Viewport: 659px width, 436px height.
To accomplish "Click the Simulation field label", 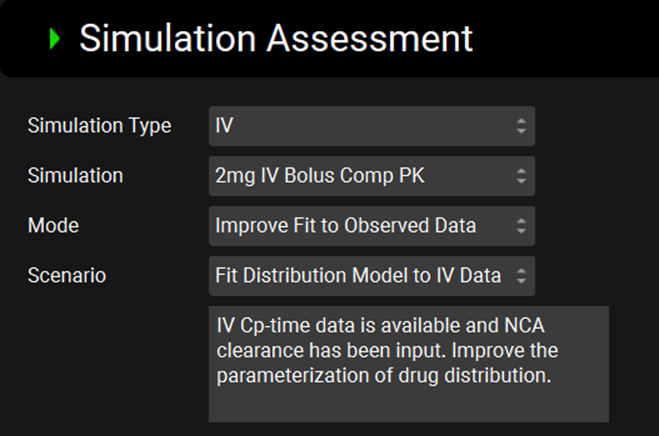I will [75, 176].
